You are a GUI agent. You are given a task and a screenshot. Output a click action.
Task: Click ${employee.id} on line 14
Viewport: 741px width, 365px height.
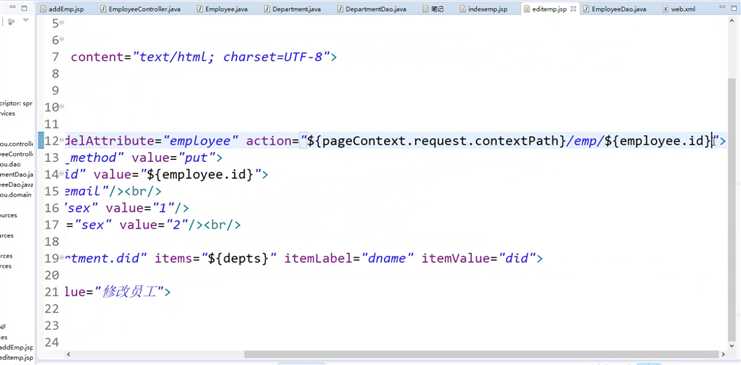(x=201, y=174)
